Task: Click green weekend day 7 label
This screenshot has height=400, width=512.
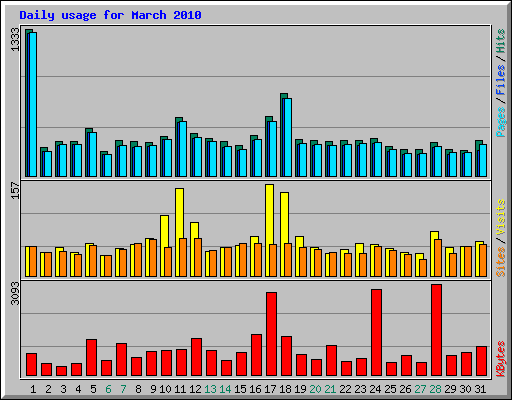Action: 123,389
